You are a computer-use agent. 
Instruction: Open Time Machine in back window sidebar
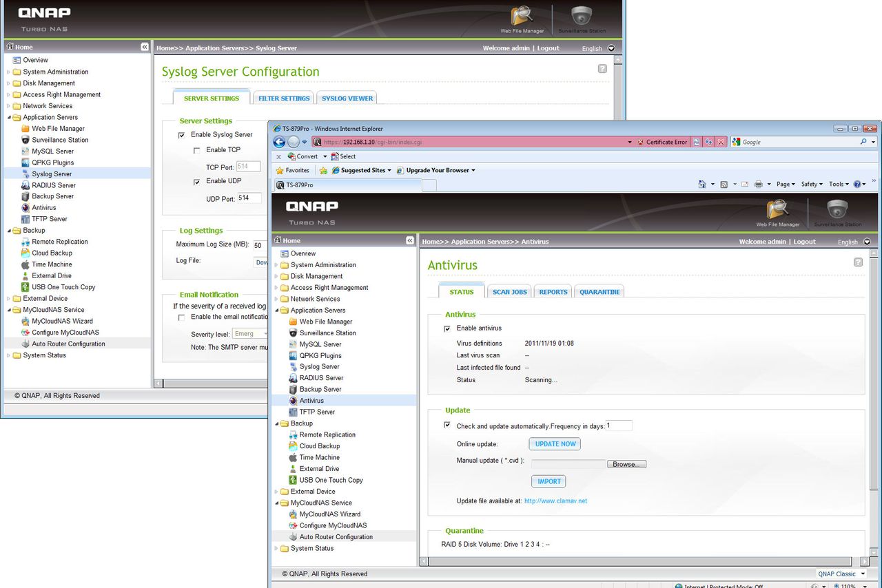(x=52, y=264)
